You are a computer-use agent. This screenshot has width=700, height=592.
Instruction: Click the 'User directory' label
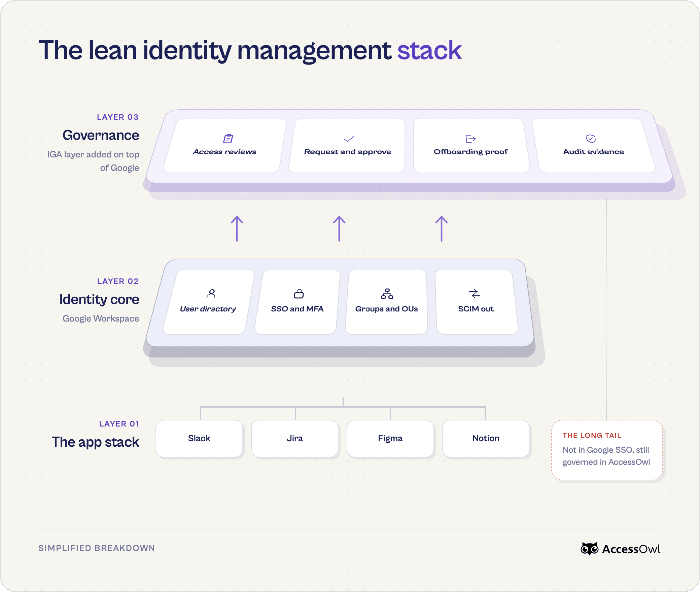pyautogui.click(x=208, y=309)
